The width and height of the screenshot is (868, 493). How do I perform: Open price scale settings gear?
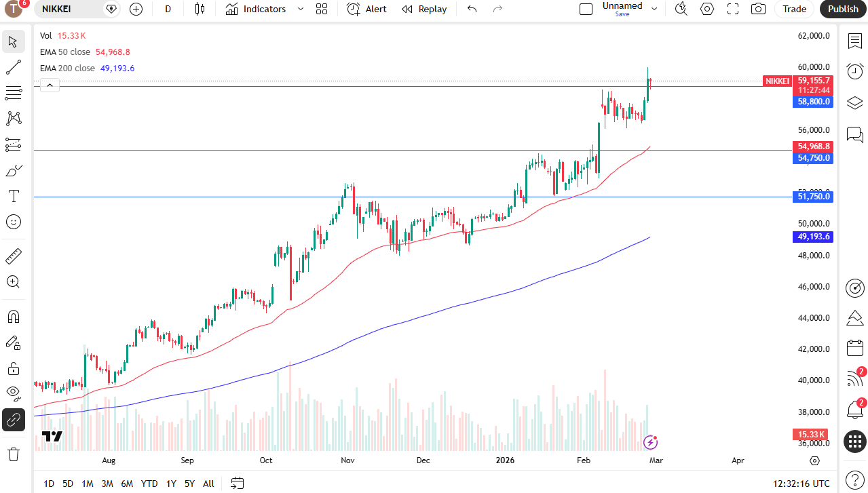tap(814, 461)
